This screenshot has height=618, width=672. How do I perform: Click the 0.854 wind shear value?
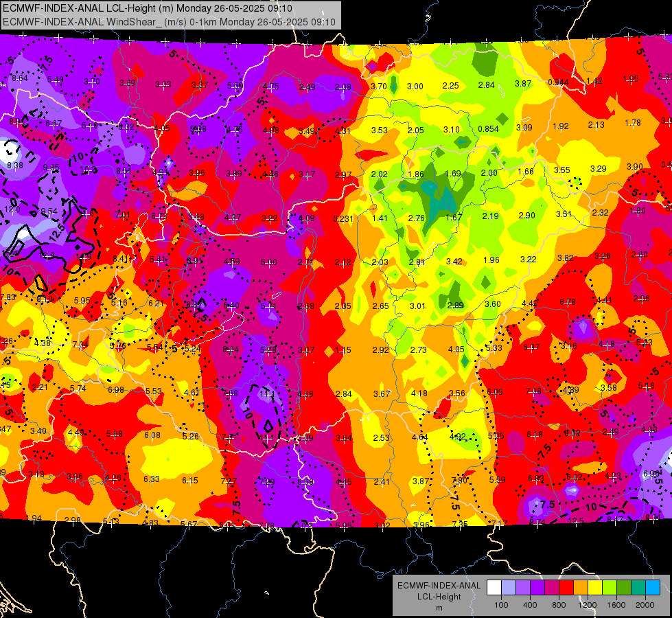pyautogui.click(x=488, y=129)
